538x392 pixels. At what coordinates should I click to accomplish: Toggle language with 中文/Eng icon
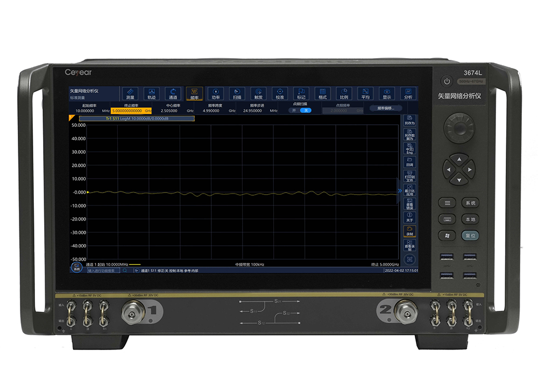[409, 148]
